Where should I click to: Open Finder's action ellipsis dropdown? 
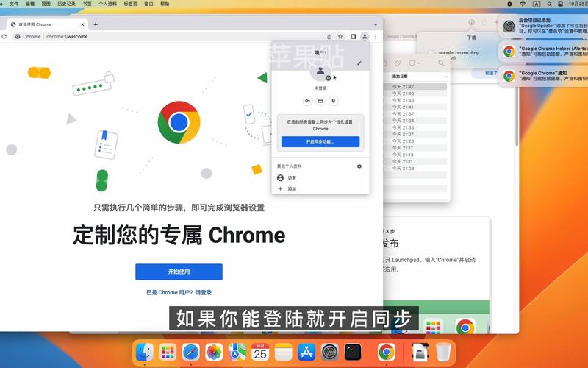[x=414, y=63]
